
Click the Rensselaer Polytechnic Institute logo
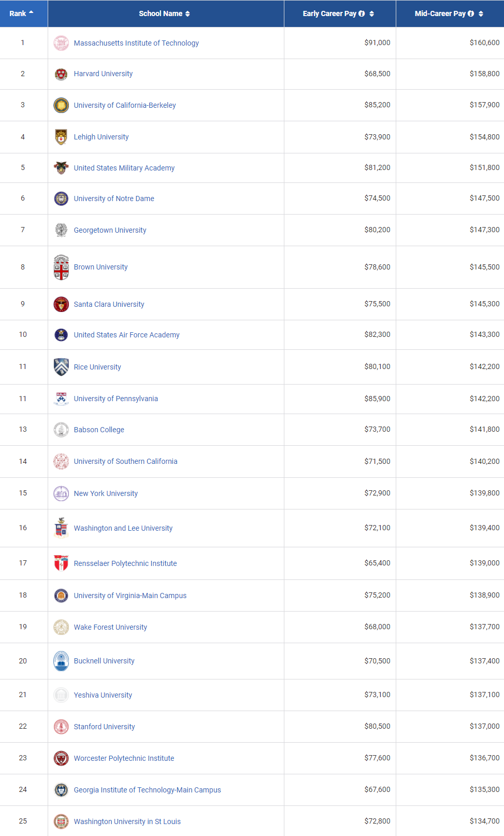tap(61, 563)
